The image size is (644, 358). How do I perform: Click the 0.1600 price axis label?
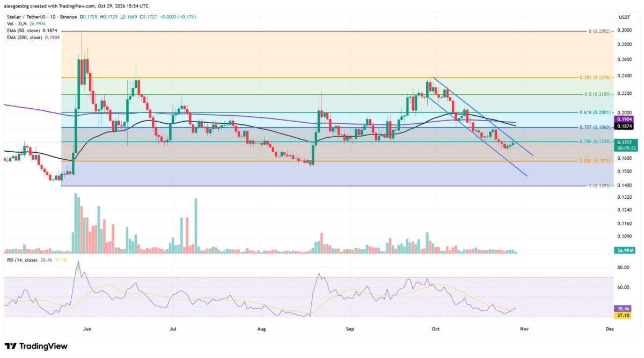(625, 158)
